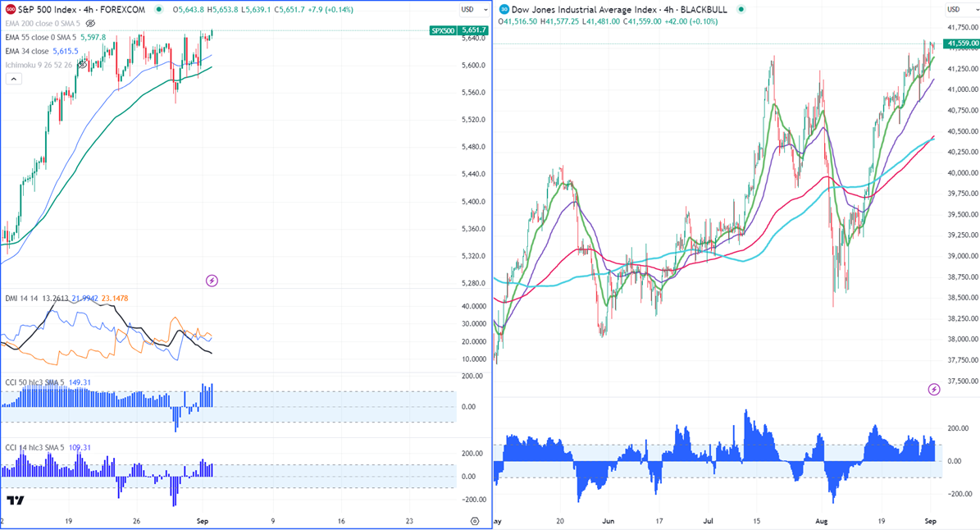Image resolution: width=980 pixels, height=530 pixels.
Task: Click the S&P 500 market status dot
Action: pyautogui.click(x=159, y=9)
